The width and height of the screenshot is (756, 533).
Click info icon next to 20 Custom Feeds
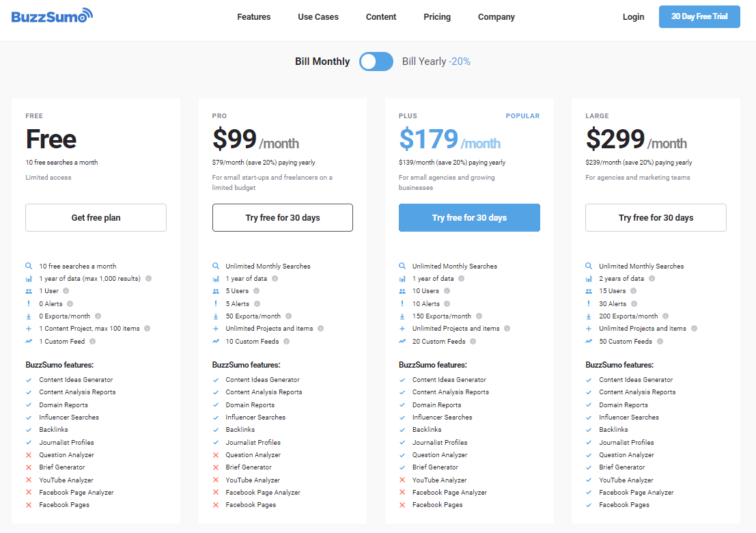pos(473,341)
